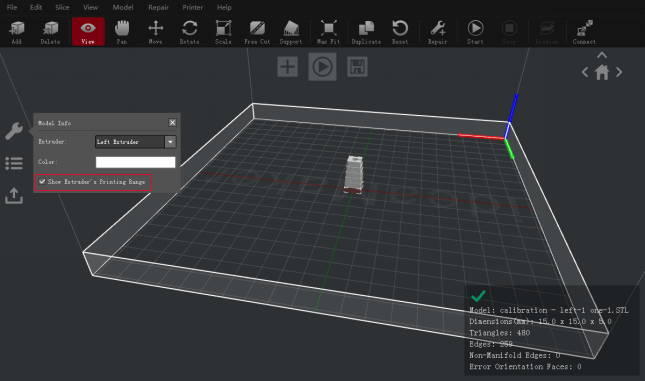Click the export upload icon in sidebar
Screen dimensions: 645x381
click(14, 196)
